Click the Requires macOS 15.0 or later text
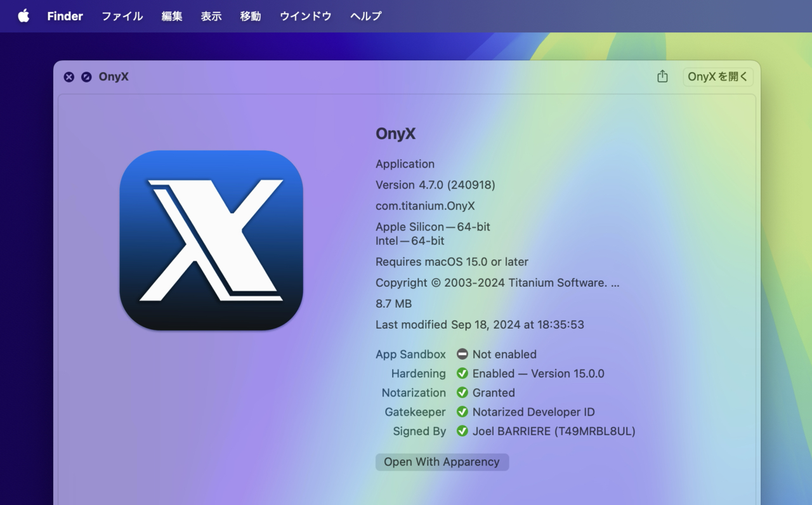The image size is (812, 505). pos(452,262)
